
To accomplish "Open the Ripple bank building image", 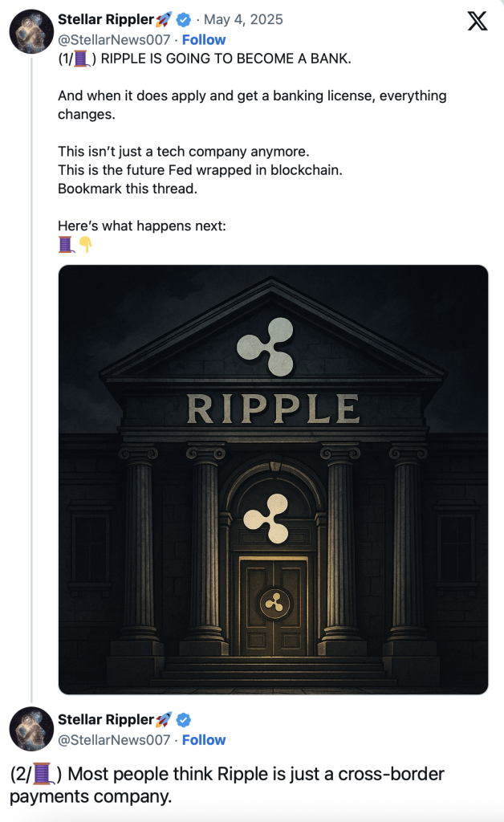I will pyautogui.click(x=273, y=479).
